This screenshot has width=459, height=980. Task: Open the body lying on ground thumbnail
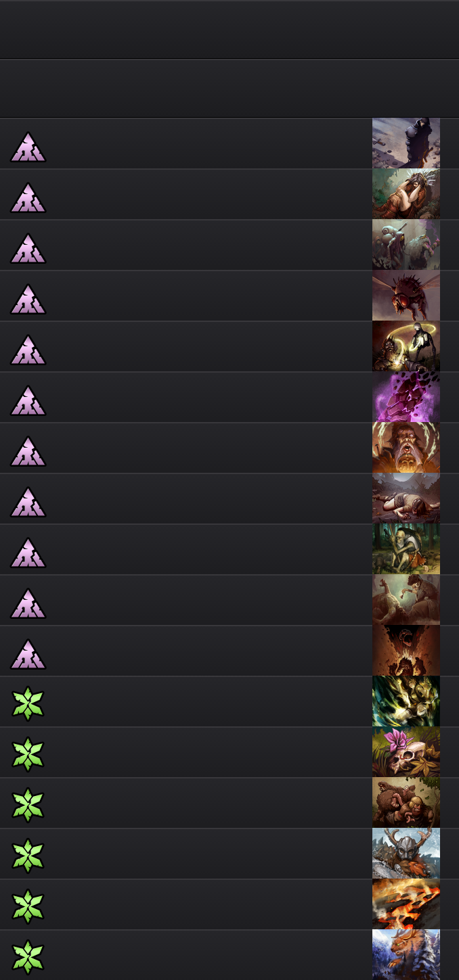point(406,498)
